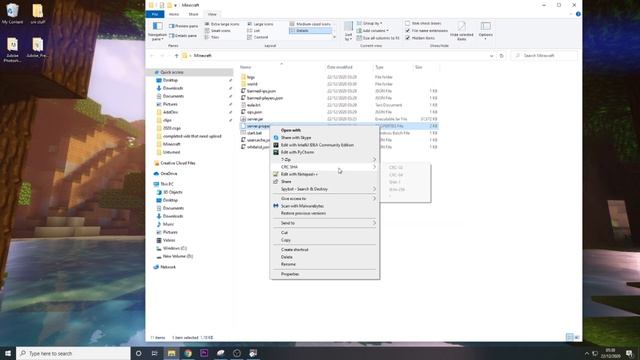Select Windows (C:) drive in the sidebar

coord(175,248)
